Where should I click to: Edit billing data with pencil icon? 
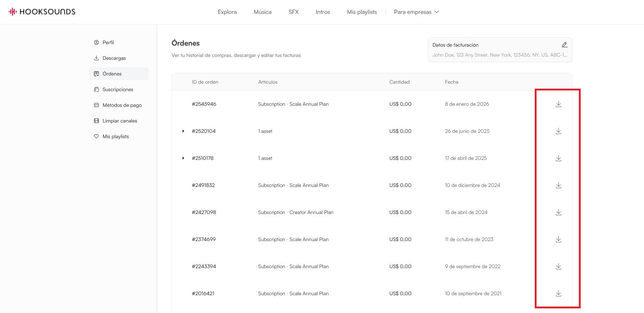click(x=564, y=45)
